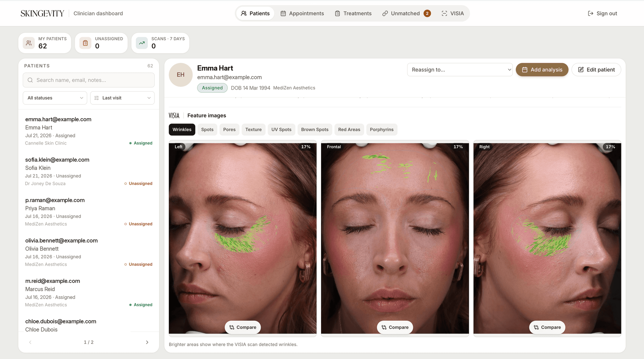Click the sort sliders icon beside Last visit
Screen dimensions: 644x359
[x=97, y=98]
